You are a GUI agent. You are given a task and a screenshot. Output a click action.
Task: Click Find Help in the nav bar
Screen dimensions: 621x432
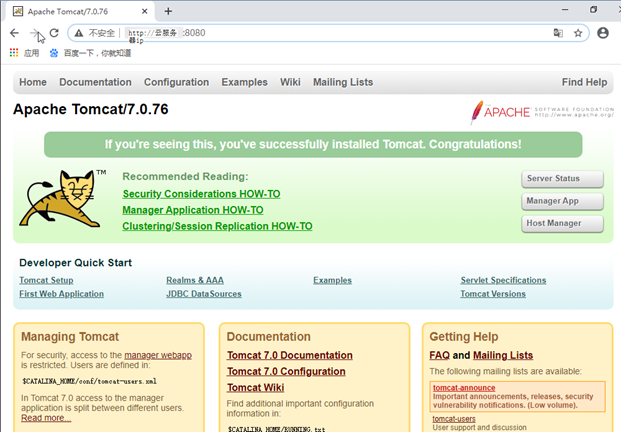click(584, 82)
